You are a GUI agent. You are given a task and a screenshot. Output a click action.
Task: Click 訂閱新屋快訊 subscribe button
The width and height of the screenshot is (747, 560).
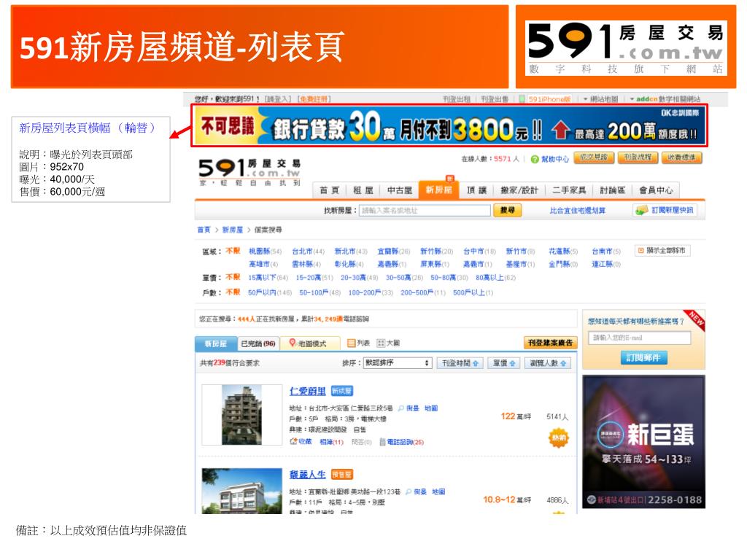tap(665, 210)
